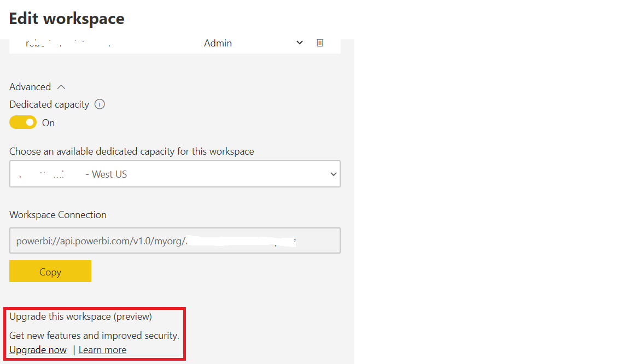Open the Admin role dropdown

(253, 43)
